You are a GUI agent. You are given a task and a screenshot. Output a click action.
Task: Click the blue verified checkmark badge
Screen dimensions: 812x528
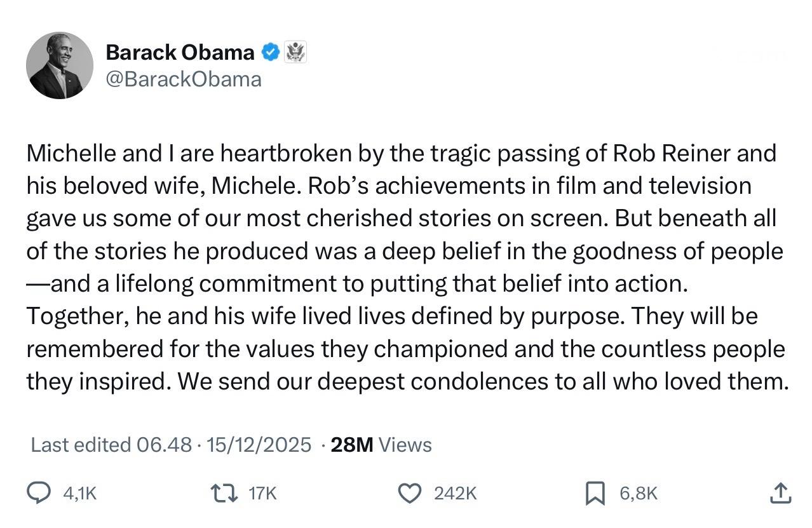point(271,52)
